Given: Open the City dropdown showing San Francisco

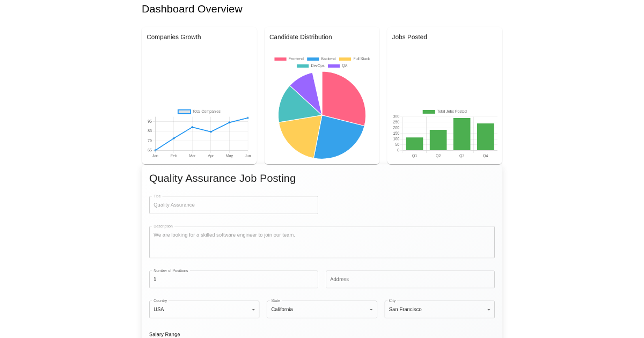Looking at the screenshot, I should pyautogui.click(x=440, y=310).
